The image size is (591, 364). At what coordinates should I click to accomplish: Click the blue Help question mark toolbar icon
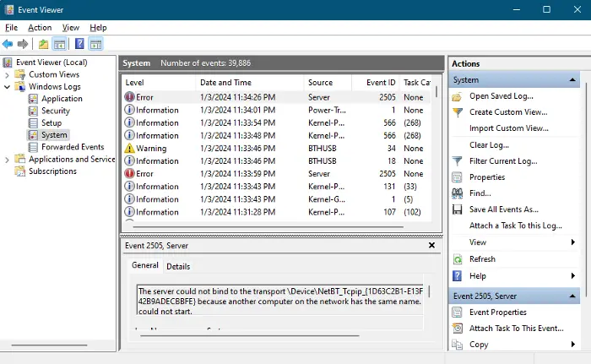[x=79, y=44]
